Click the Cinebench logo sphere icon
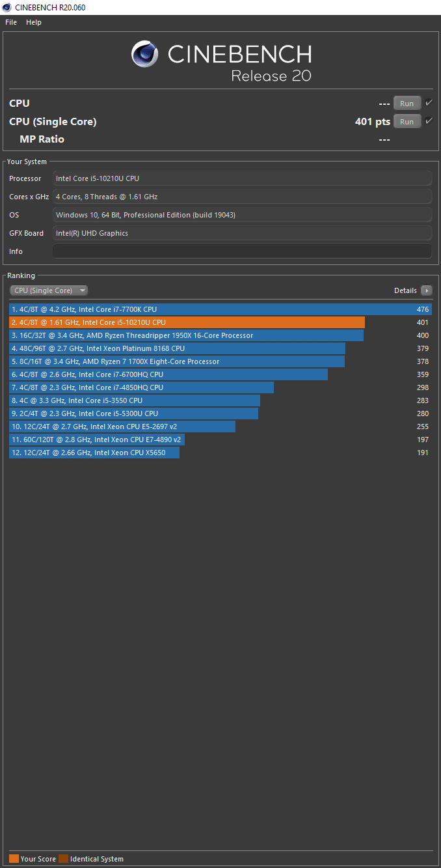Screen dimensions: 441x868 click(145, 54)
